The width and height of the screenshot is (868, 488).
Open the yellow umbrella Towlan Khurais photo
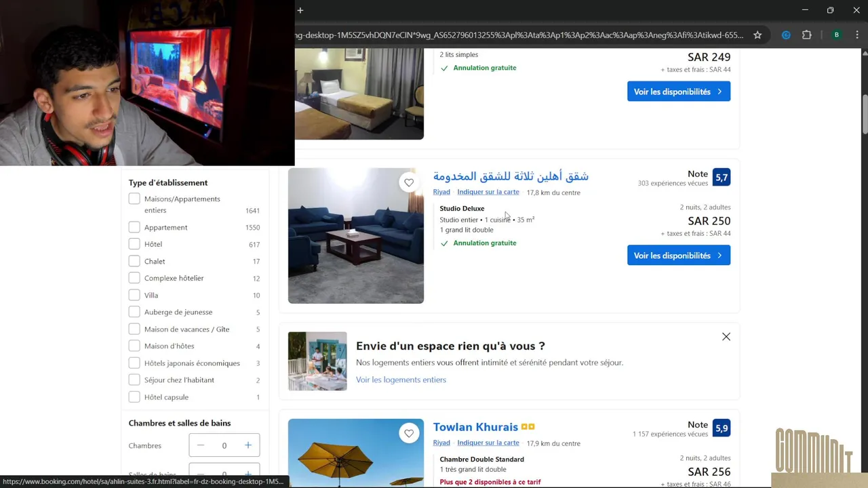click(356, 453)
